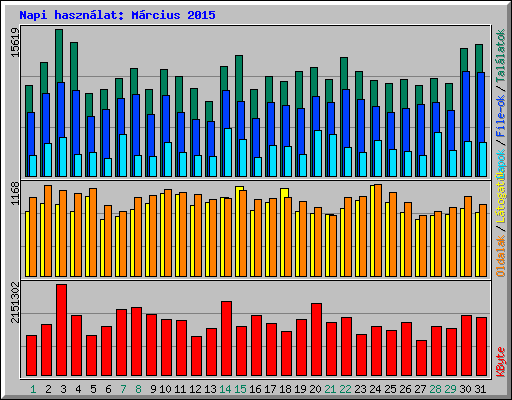Screen dimensions: 512x400
Task: Click day label 3 on the x-axis
Action: pos(63,389)
